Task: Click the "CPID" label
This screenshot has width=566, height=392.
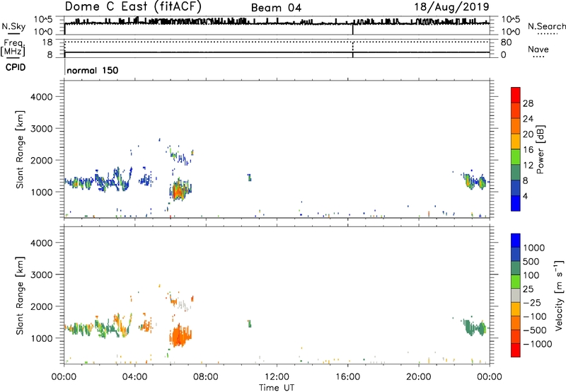Action: pos(16,67)
